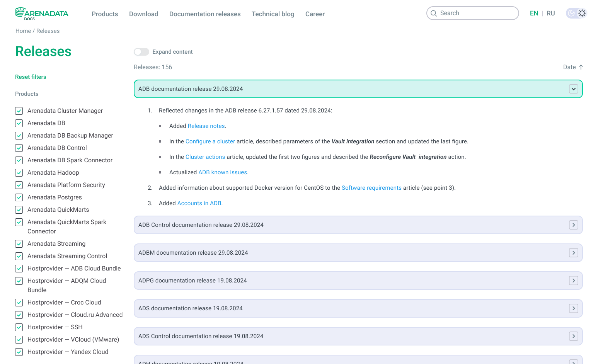Click the Arenadata Docs logo
This screenshot has height=364, width=603.
pos(42,14)
